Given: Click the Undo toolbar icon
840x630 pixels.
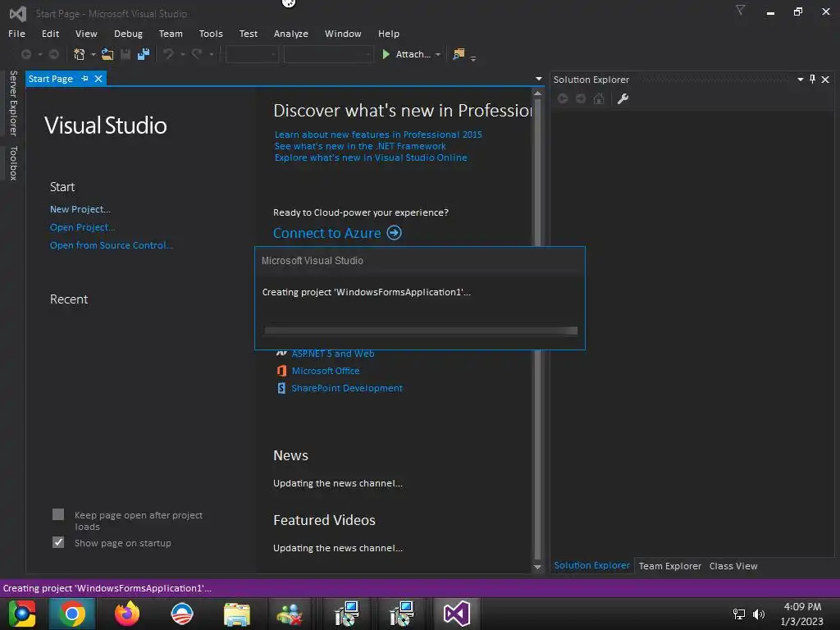Looking at the screenshot, I should point(168,54).
